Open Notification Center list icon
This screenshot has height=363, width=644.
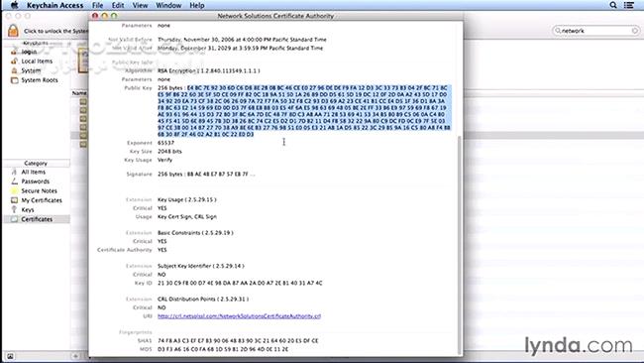point(629,5)
